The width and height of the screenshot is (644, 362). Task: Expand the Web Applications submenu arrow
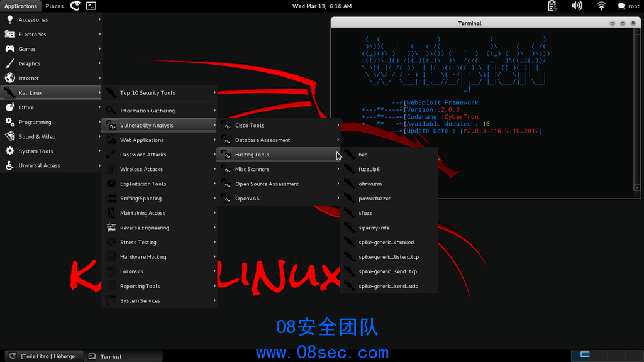pos(214,140)
